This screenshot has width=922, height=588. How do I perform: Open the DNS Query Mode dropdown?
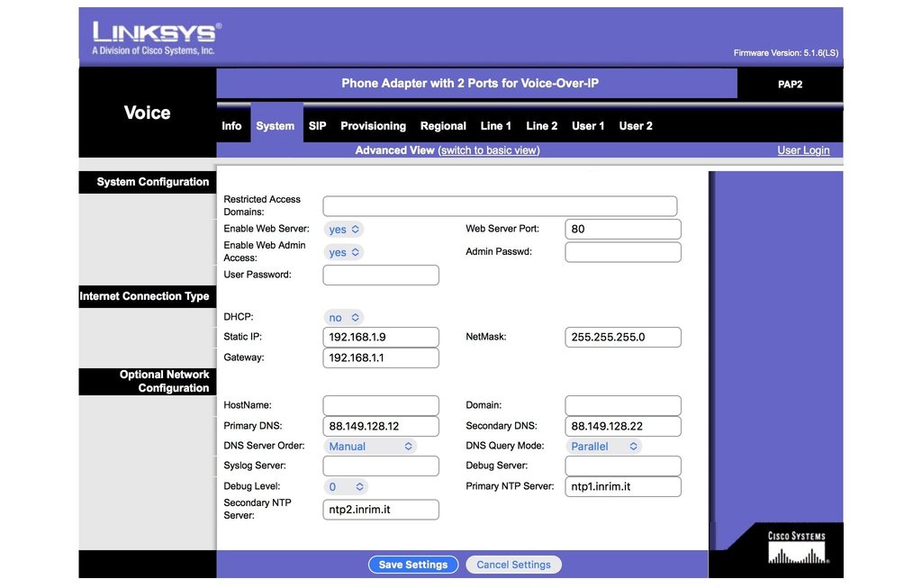tap(603, 447)
